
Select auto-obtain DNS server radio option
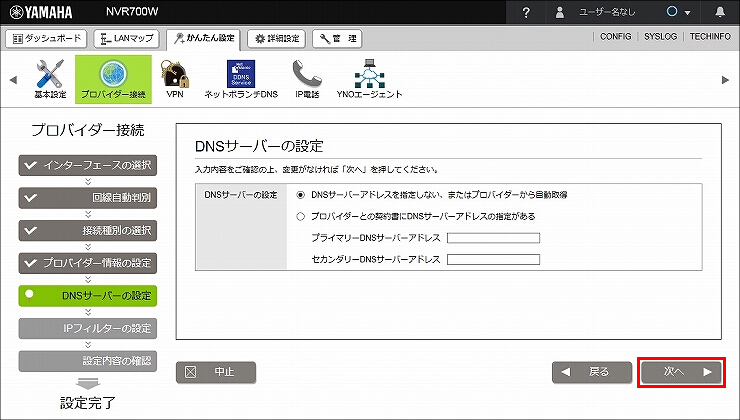click(x=301, y=194)
